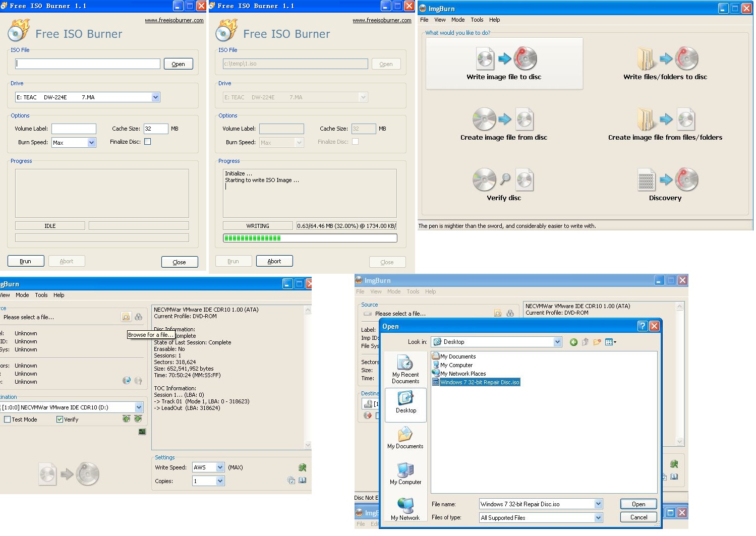The image size is (756, 536).
Task: Open Burn Speed dropdown showing Max in idle window
Action: click(x=91, y=142)
